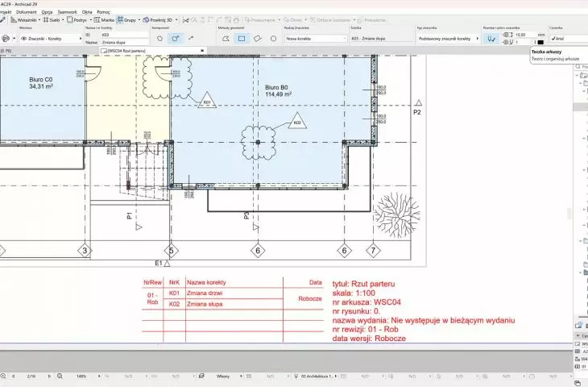Expand the Siatki dropdown arrow

(x=63, y=20)
